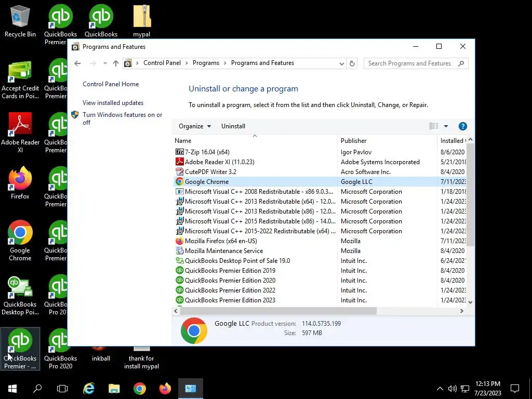Open the network icon in system tray
The height and width of the screenshot is (399, 532).
pos(465,389)
